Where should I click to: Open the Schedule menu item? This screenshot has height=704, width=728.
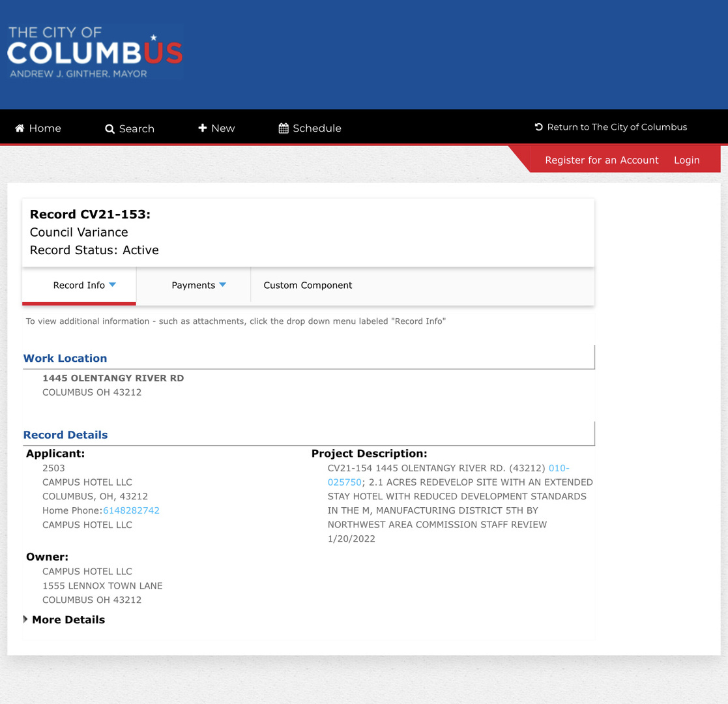(x=310, y=128)
